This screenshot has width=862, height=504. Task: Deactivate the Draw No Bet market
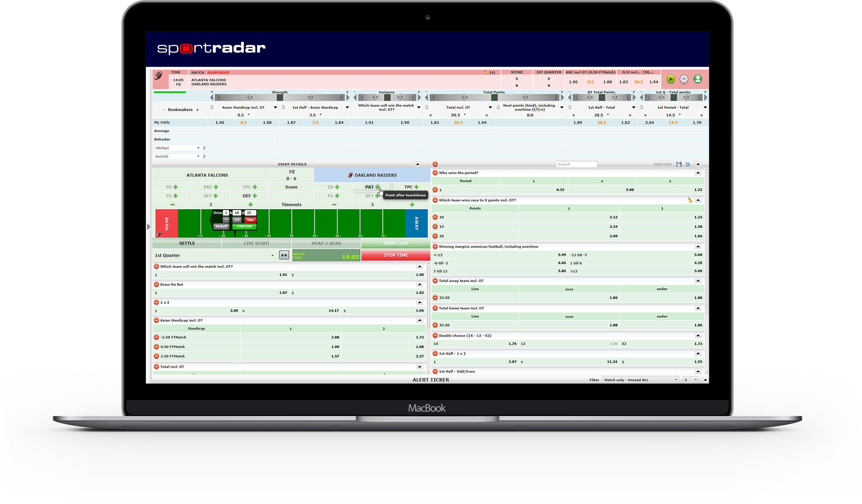pyautogui.click(x=156, y=284)
